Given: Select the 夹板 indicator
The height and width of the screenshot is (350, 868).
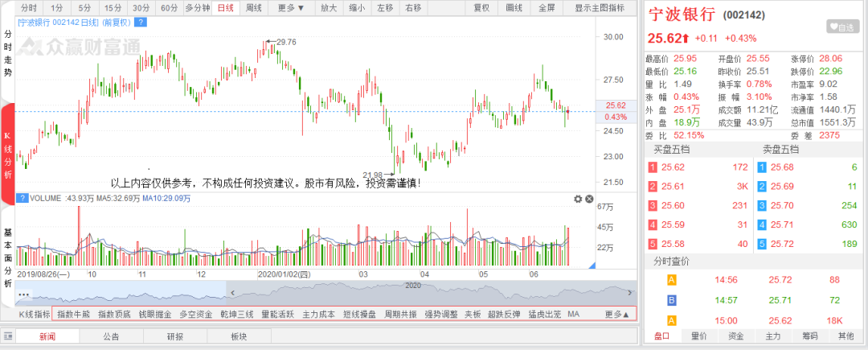Looking at the screenshot, I should 473,315.
